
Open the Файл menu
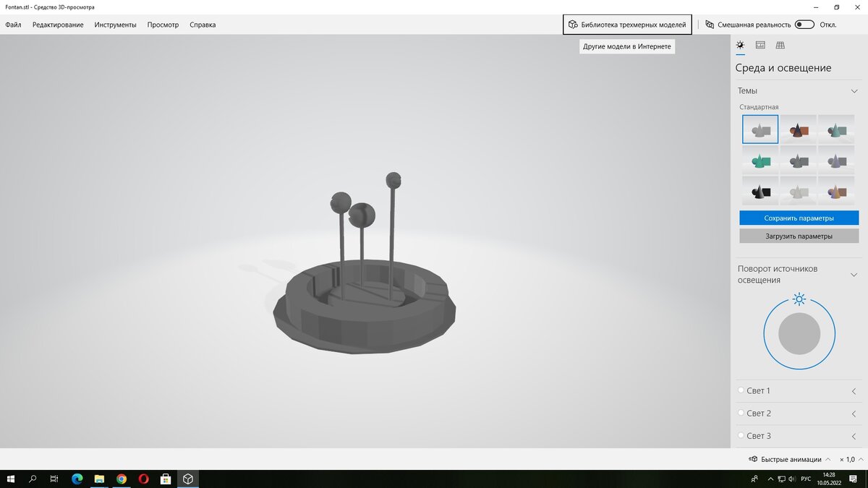13,25
